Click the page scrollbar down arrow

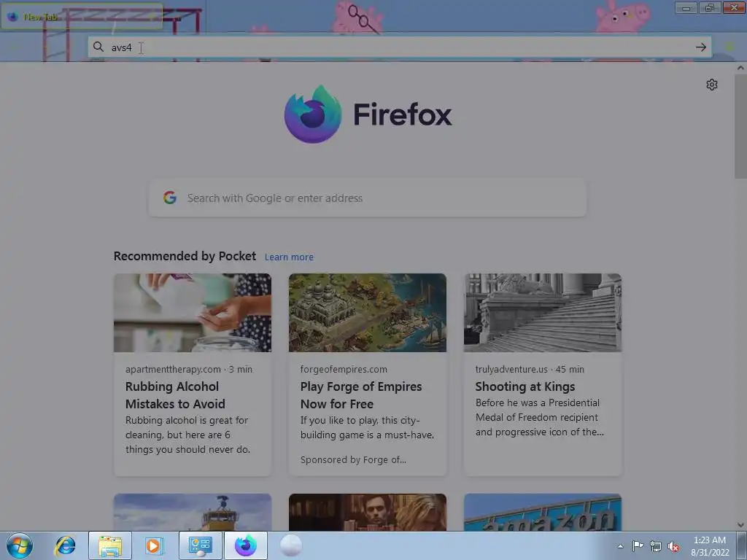tap(740, 525)
